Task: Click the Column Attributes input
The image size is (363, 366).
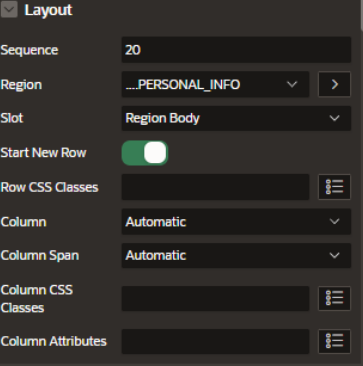Action: click(x=215, y=342)
